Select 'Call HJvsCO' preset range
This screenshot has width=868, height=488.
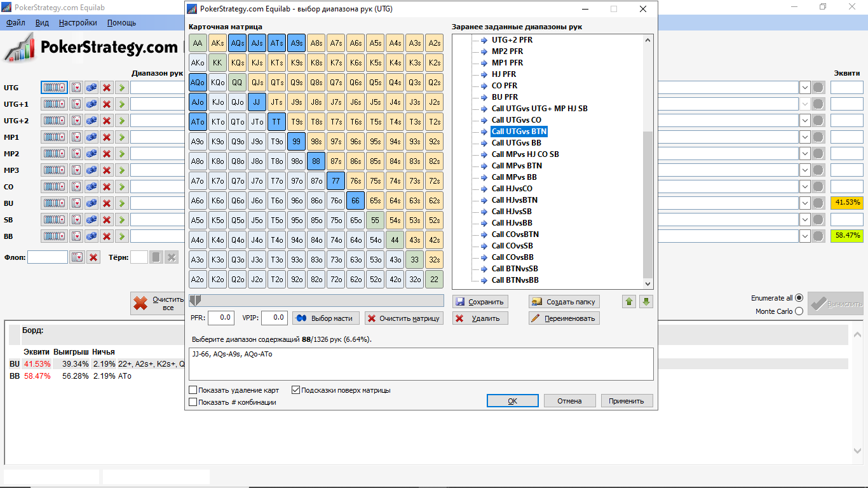tap(512, 189)
